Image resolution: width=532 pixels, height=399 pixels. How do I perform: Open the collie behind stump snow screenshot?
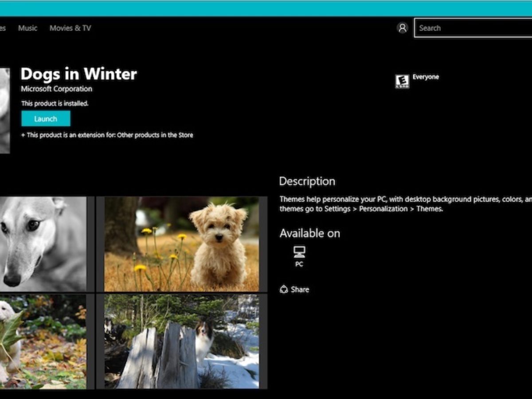pyautogui.click(x=182, y=342)
